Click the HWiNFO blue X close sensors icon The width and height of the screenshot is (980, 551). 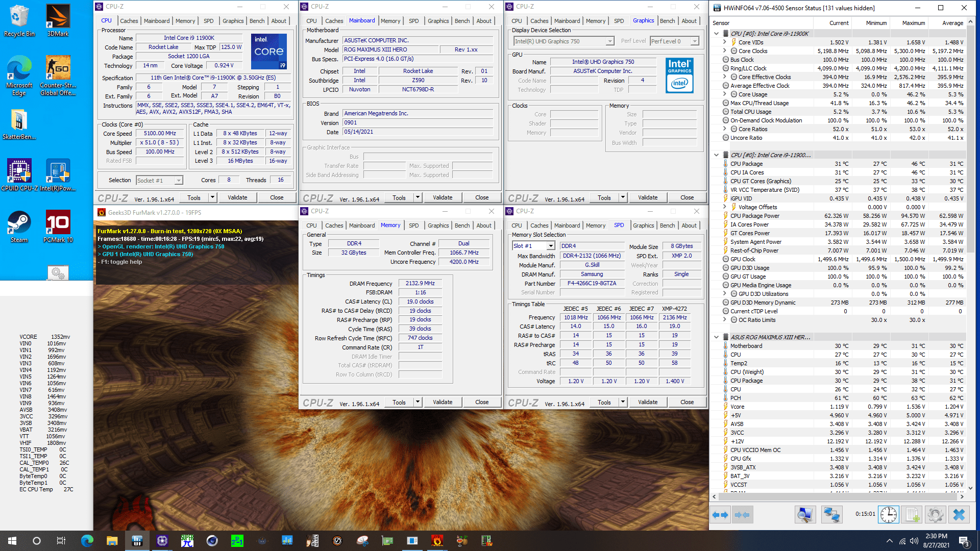coord(959,515)
